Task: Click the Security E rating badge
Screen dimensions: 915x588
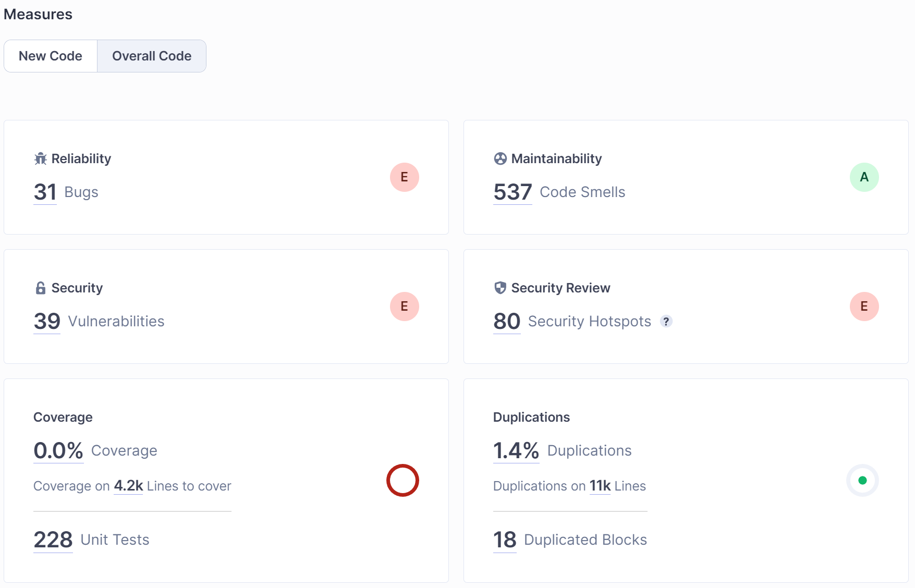Action: tap(405, 307)
